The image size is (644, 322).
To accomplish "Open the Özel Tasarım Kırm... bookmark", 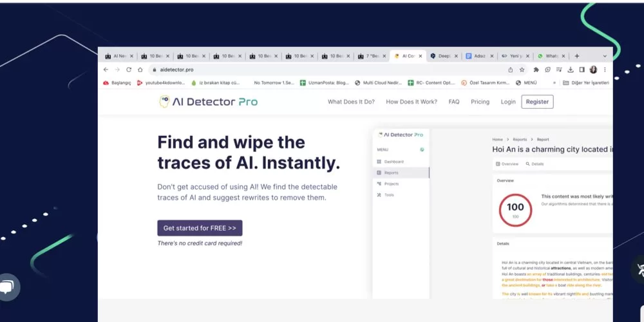I will pyautogui.click(x=486, y=82).
